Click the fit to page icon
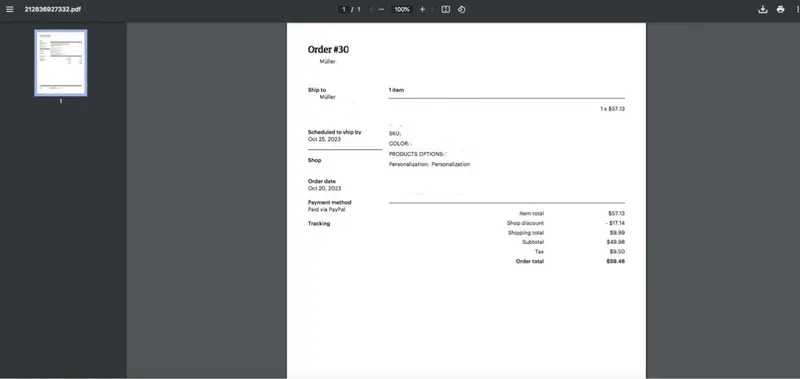This screenshot has height=379, width=800. (445, 9)
